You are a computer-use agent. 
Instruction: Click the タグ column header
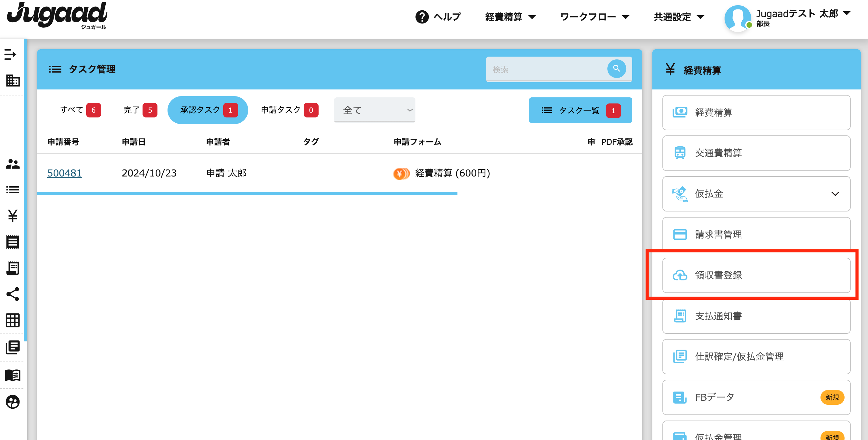[311, 142]
